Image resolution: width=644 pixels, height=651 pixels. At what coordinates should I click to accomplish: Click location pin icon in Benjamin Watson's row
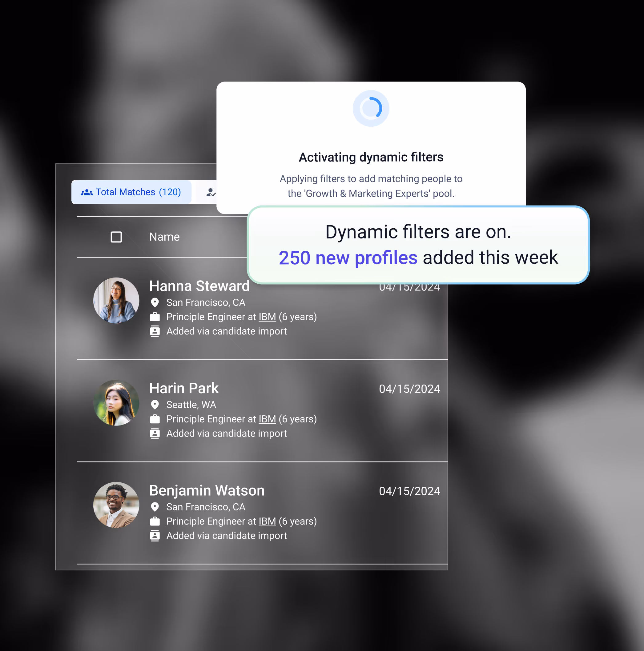[x=155, y=507]
